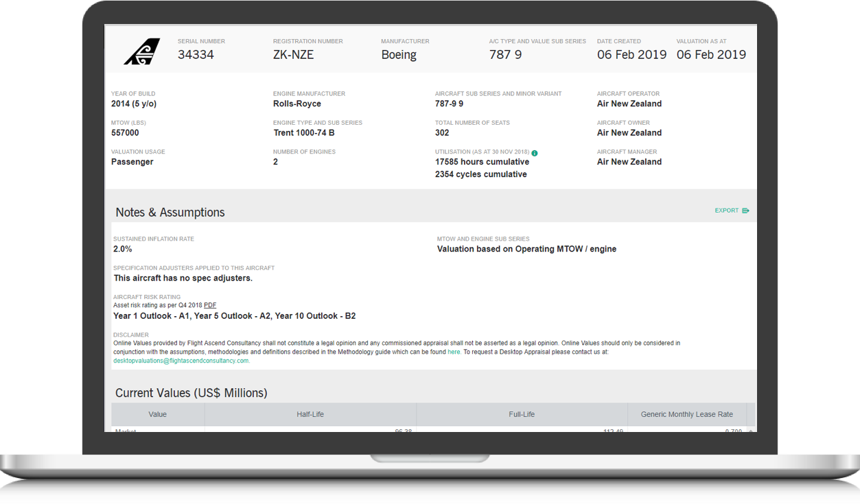Click engine manufacturer Rolls-Royce
This screenshot has height=504, width=860.
click(x=297, y=104)
